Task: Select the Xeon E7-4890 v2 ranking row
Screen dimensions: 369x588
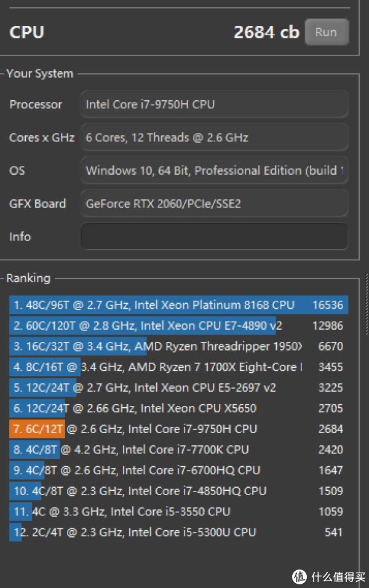Action: pyautogui.click(x=178, y=326)
